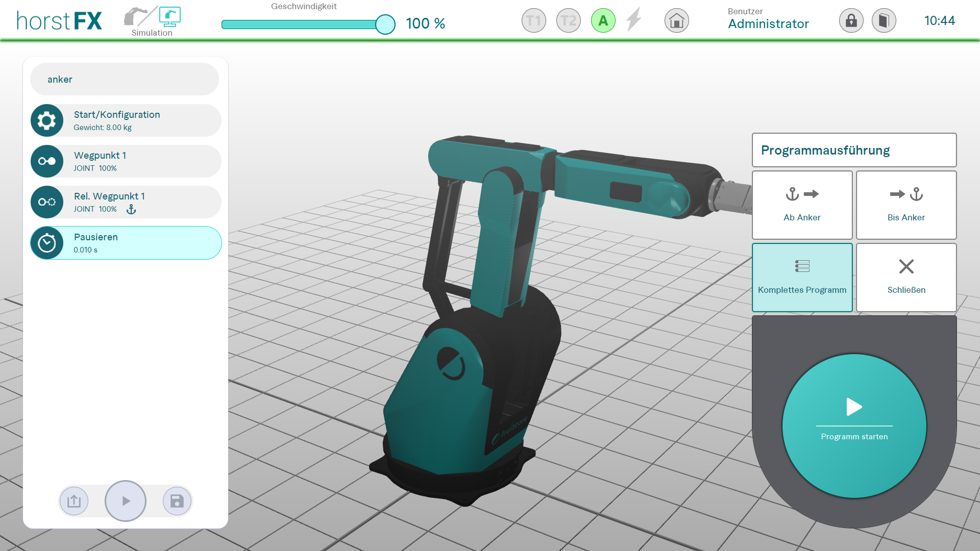Open the manual book icon
Image resolution: width=980 pixels, height=551 pixels.
pos(884,21)
